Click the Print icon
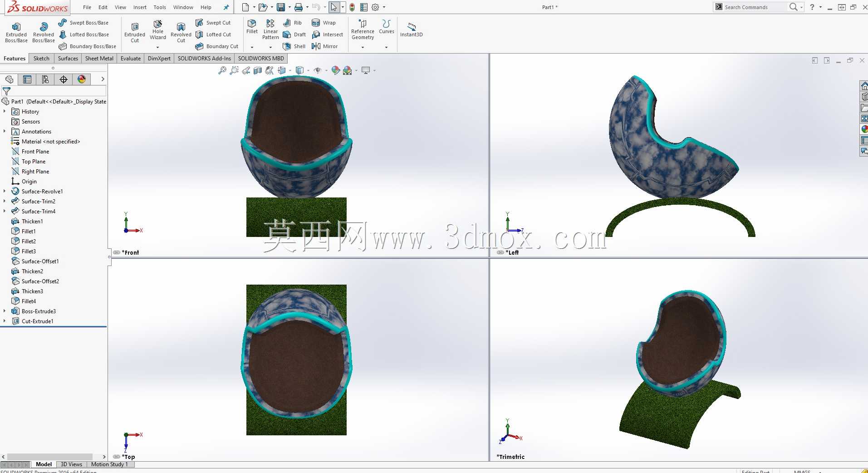Viewport: 868px width, 473px height. [298, 7]
